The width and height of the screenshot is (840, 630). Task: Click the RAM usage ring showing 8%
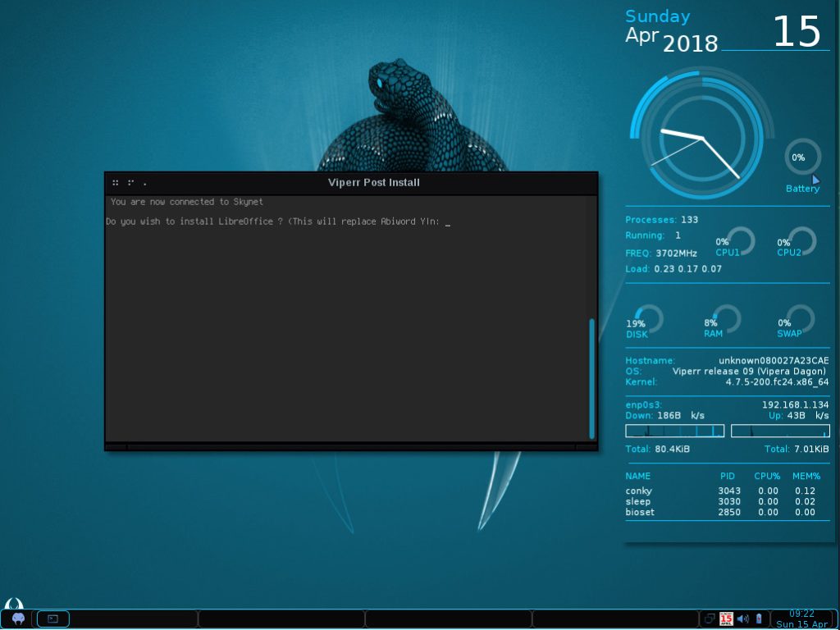(724, 321)
